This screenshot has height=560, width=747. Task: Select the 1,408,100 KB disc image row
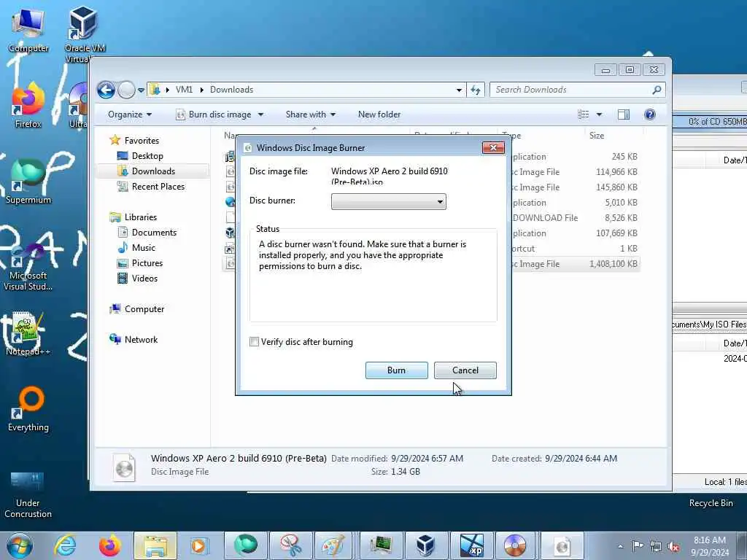click(x=575, y=264)
